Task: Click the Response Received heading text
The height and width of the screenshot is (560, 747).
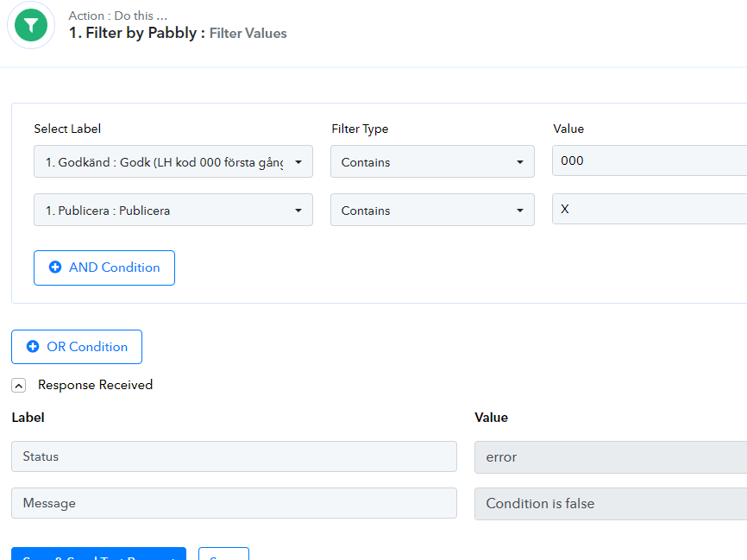Action: [95, 385]
